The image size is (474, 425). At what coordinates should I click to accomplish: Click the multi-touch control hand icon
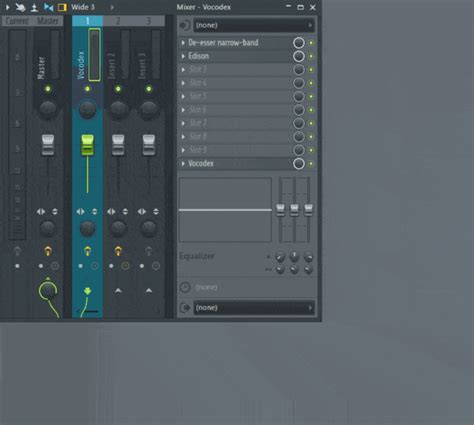click(x=20, y=7)
